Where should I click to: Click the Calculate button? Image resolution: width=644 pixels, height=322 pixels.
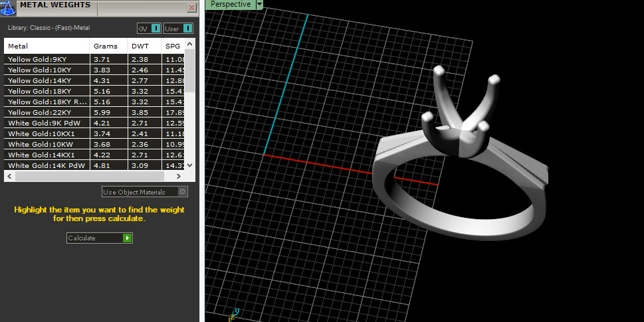pos(100,238)
